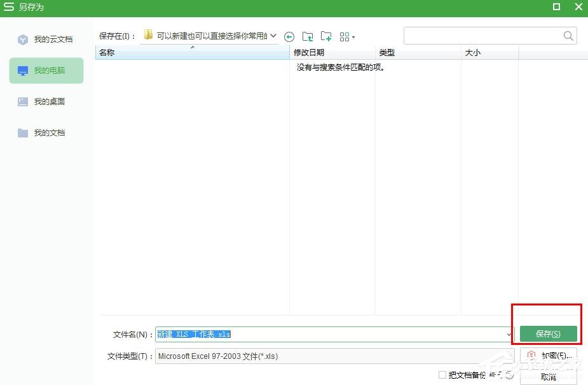This screenshot has height=385, width=588.
Task: Sort files by the 名称 column
Action: point(107,53)
